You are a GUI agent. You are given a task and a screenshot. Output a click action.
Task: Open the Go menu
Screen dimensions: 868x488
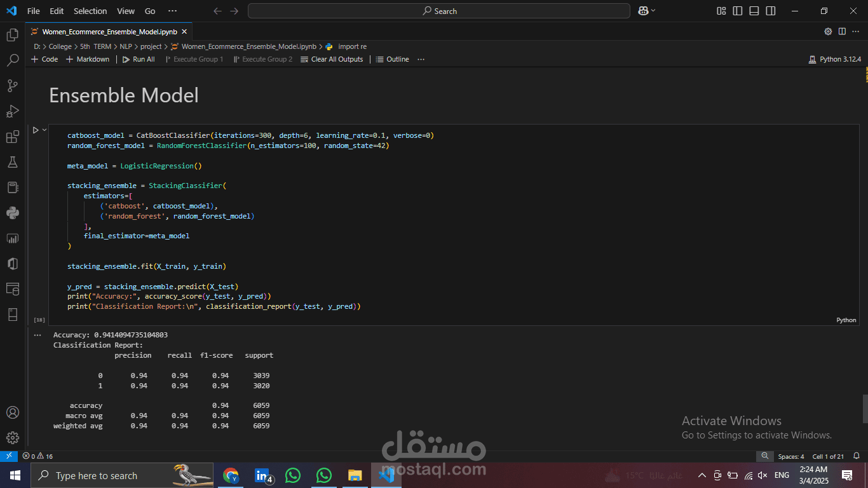150,11
